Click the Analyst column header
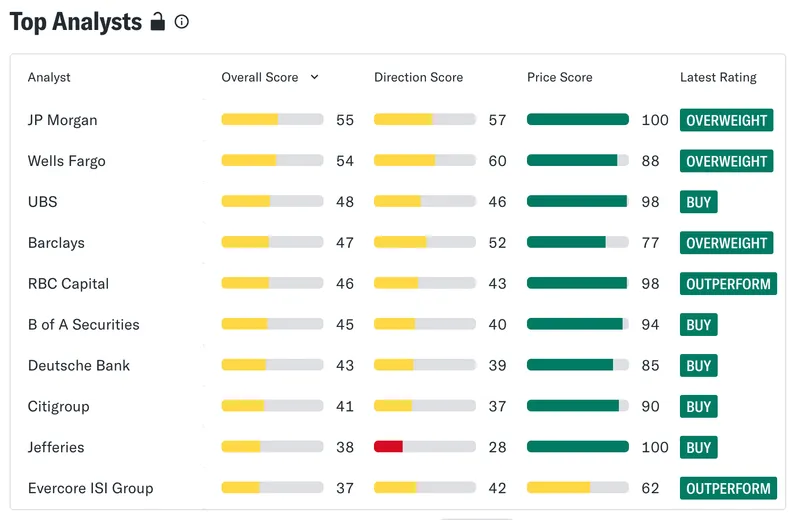Image resolution: width=800 pixels, height=520 pixels. (49, 77)
